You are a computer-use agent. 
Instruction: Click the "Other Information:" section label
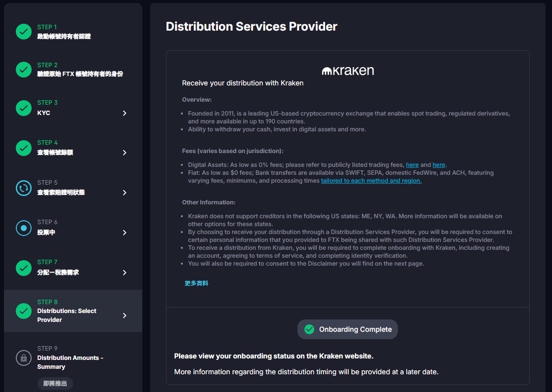click(x=209, y=202)
